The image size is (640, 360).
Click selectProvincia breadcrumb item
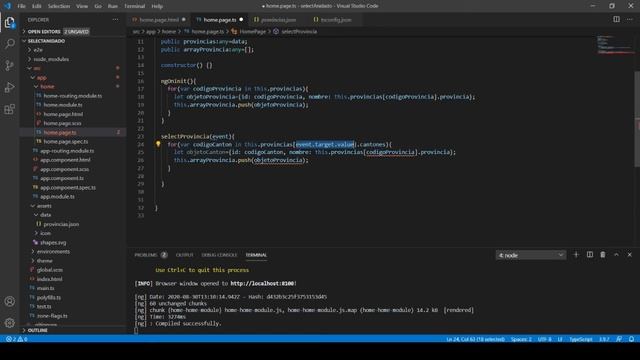coord(299,31)
